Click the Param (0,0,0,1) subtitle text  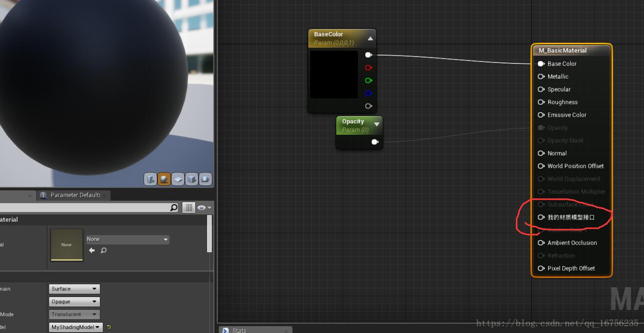(x=334, y=43)
